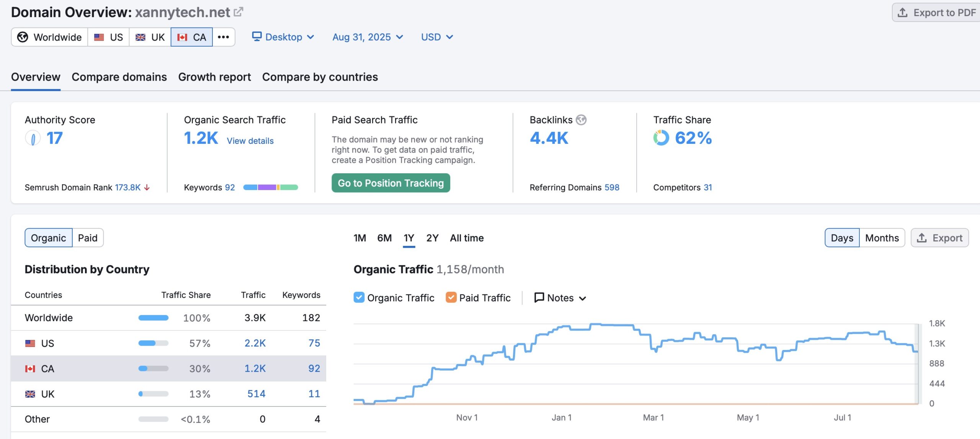Click US traffic value 2.2K

tap(255, 343)
